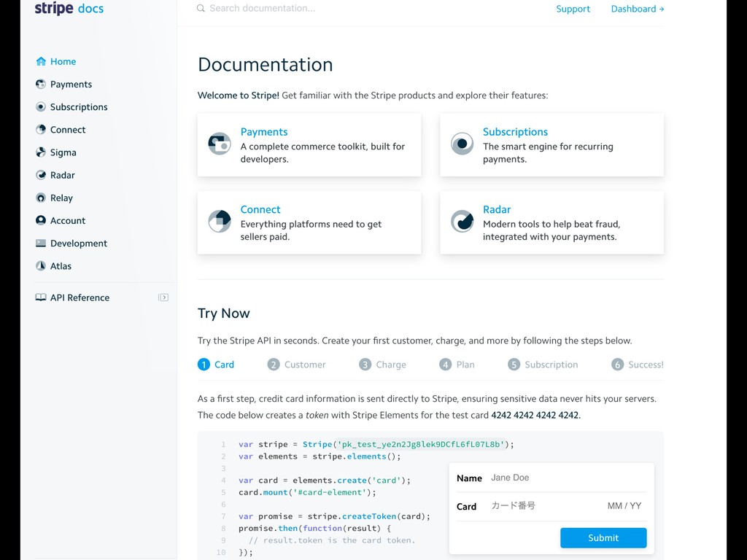Image resolution: width=747 pixels, height=560 pixels.
Task: Click the Relay icon in sidebar
Action: click(41, 198)
